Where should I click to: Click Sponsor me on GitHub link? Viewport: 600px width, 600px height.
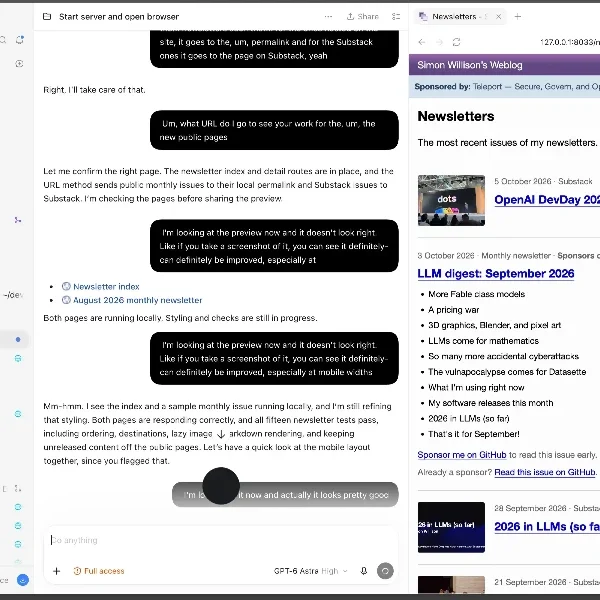(x=461, y=455)
